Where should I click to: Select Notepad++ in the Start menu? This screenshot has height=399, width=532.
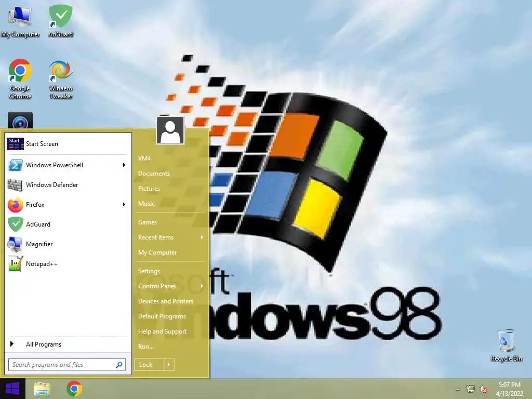point(68,264)
